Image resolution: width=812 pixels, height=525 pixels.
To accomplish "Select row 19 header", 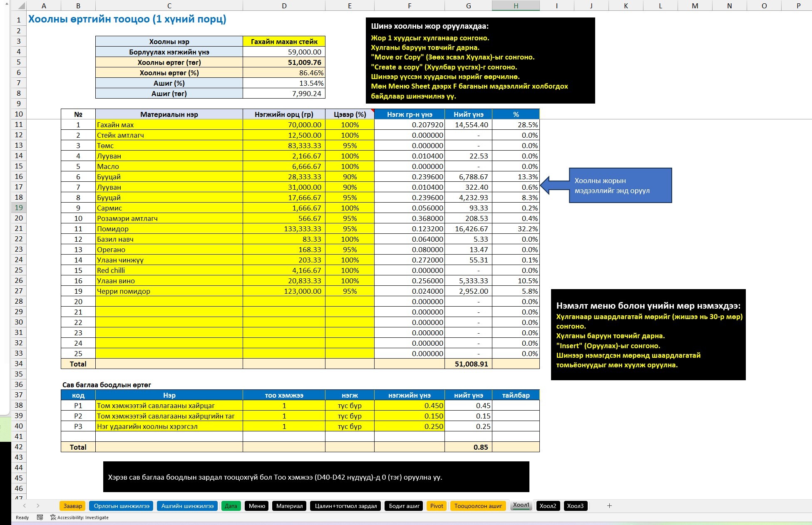I will [19, 208].
